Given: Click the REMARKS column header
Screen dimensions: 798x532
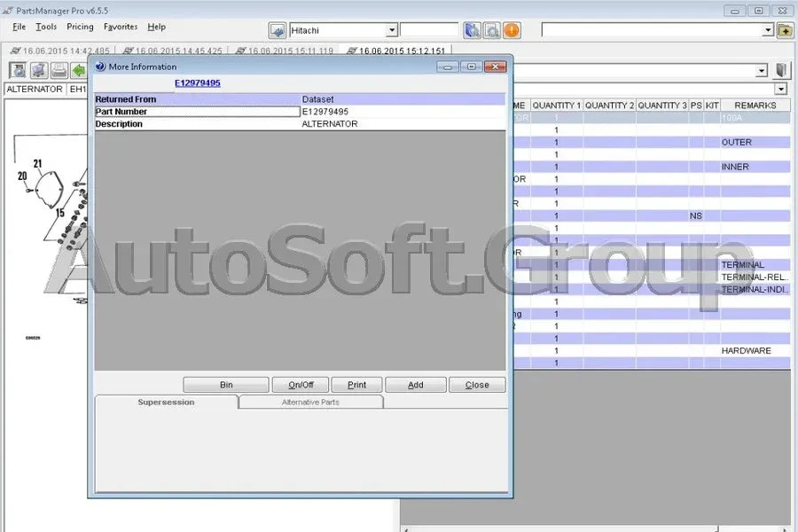Looking at the screenshot, I should point(755,106).
